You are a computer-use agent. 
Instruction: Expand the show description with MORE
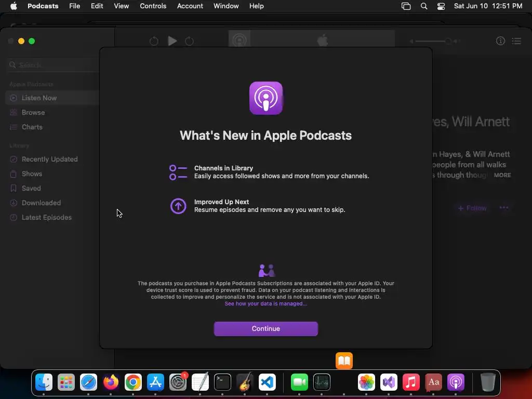click(502, 175)
